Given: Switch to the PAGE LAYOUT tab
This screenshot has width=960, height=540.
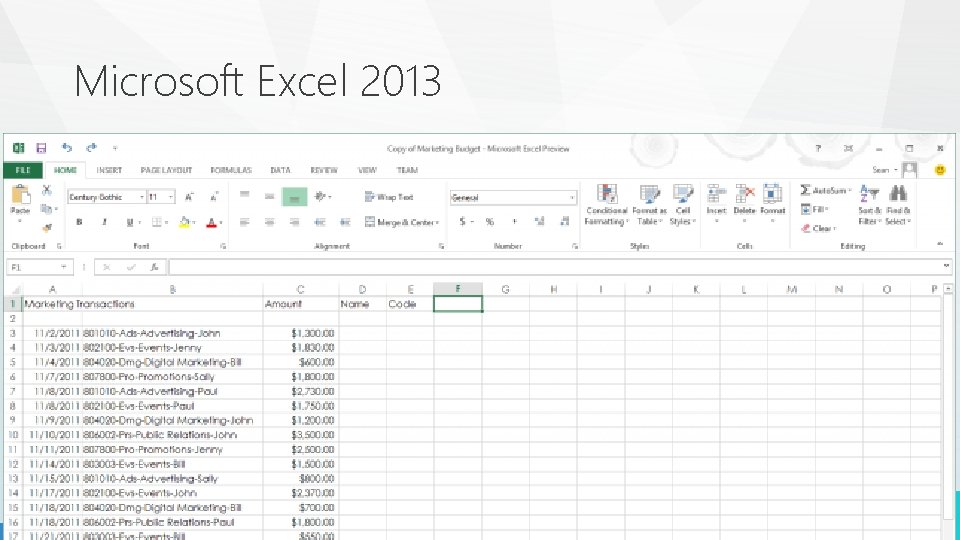Looking at the screenshot, I should tap(166, 170).
